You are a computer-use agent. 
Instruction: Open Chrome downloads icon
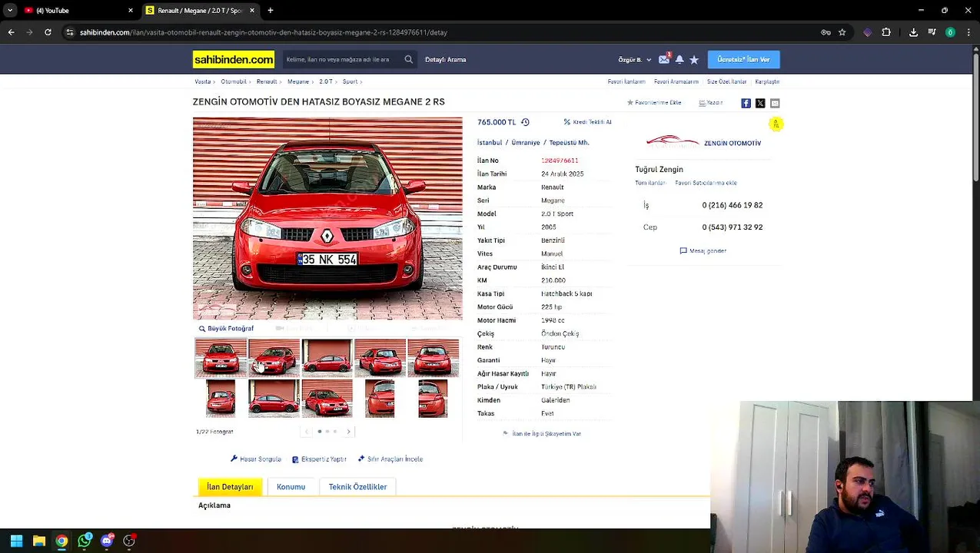coord(913,32)
